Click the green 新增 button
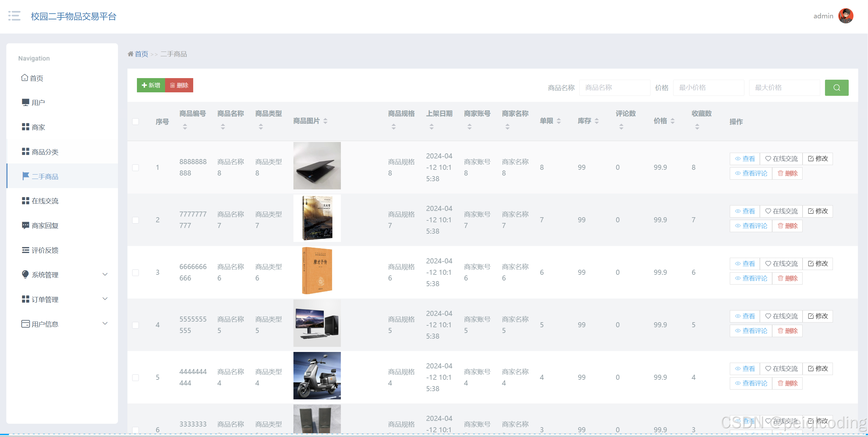Screen dimensions: 868x437 click(x=151, y=85)
